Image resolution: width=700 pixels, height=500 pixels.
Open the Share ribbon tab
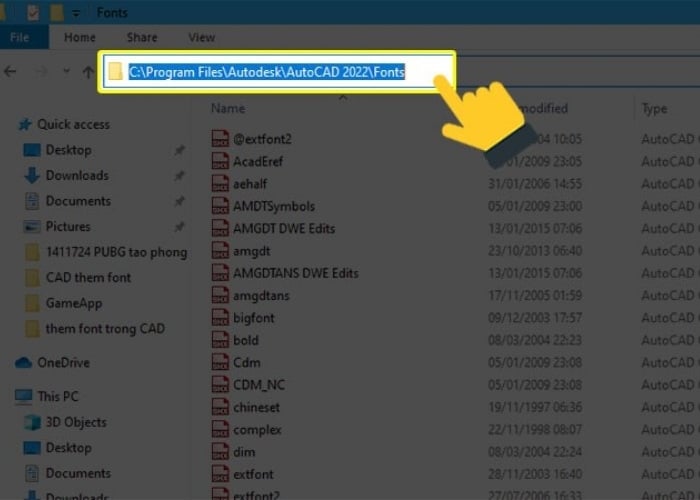tap(141, 38)
